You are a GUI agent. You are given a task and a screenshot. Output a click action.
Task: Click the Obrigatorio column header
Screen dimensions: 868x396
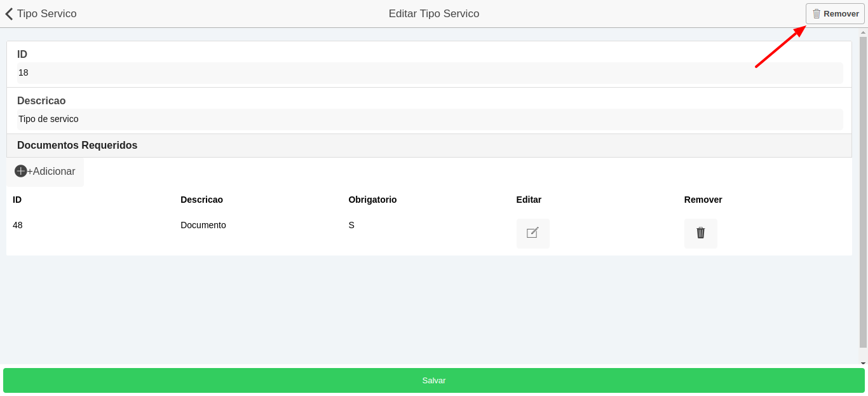pos(372,200)
